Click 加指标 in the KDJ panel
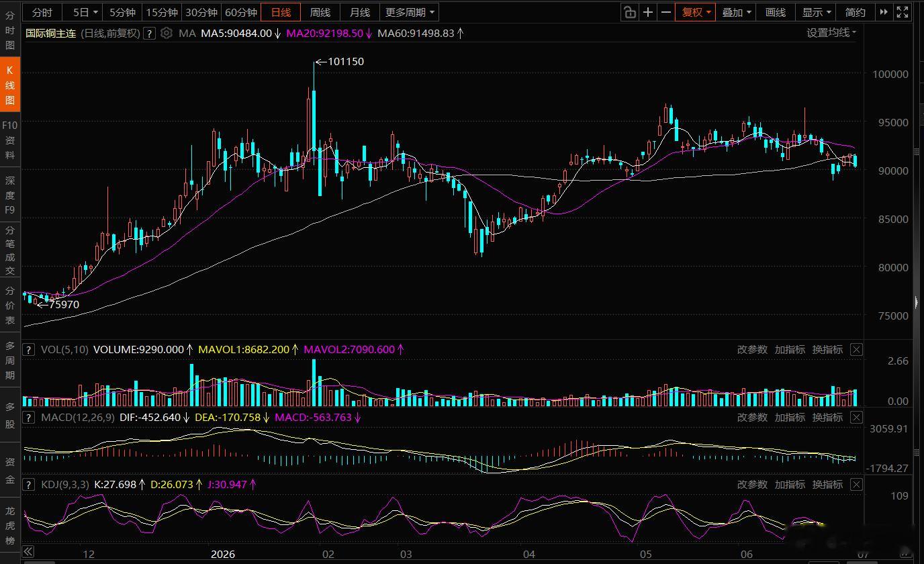924x564 pixels. pyautogui.click(x=790, y=484)
